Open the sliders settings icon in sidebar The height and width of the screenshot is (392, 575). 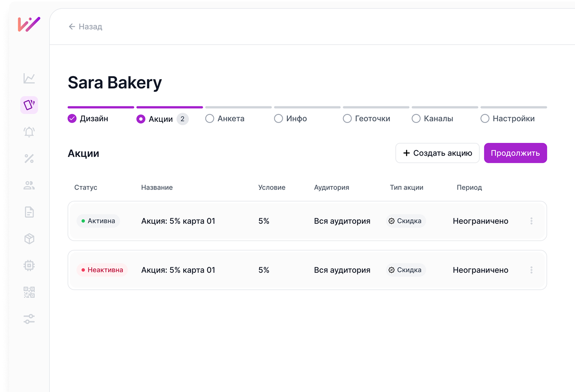29,319
